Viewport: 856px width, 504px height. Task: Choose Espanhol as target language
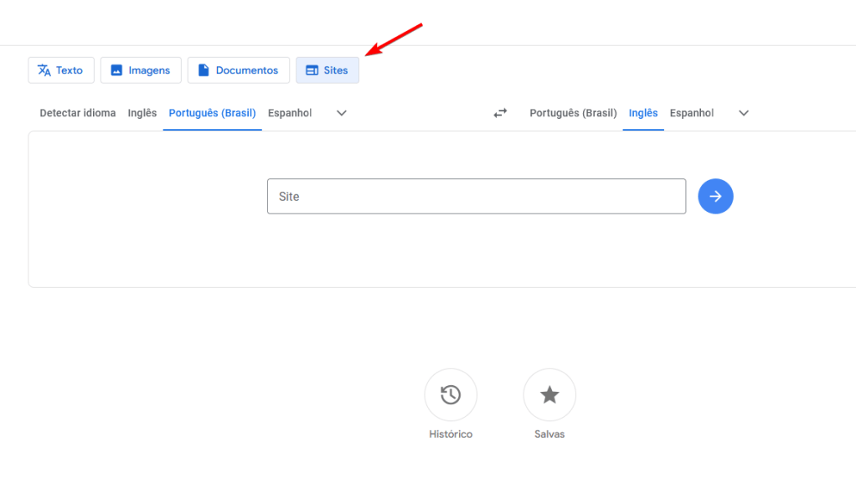(692, 113)
